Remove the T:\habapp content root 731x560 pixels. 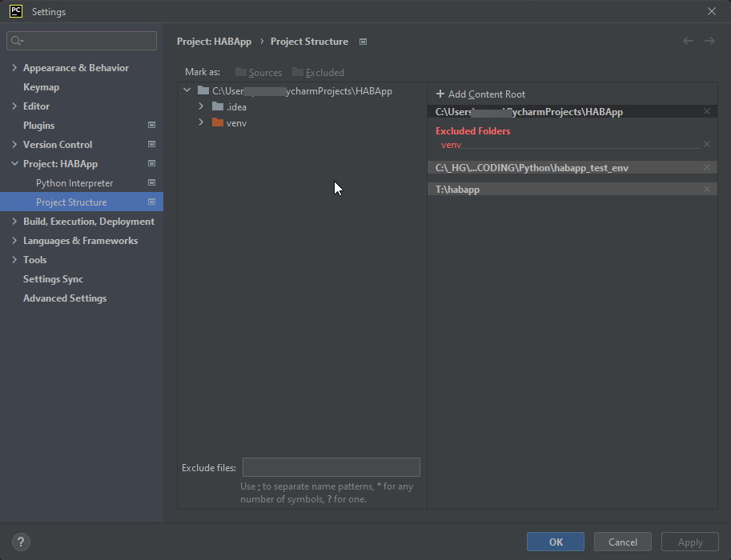pos(706,190)
